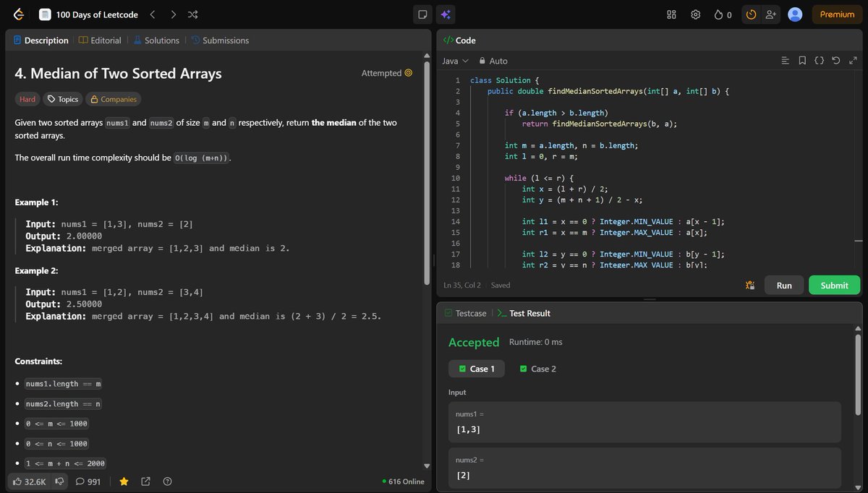Dislike the problem with thumbs down
Image resolution: width=868 pixels, height=493 pixels.
61,481
